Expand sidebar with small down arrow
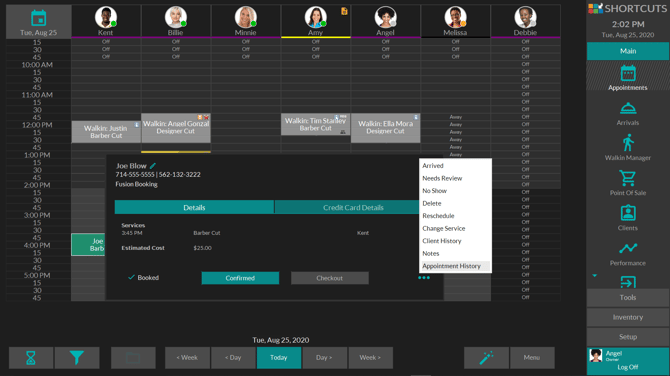Viewport: 670px width, 376px height. pyautogui.click(x=594, y=276)
